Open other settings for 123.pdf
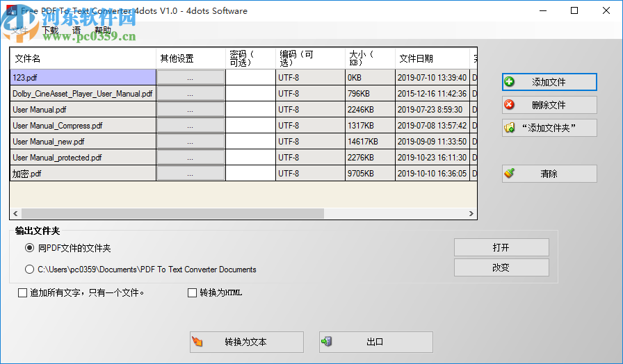 coord(191,77)
